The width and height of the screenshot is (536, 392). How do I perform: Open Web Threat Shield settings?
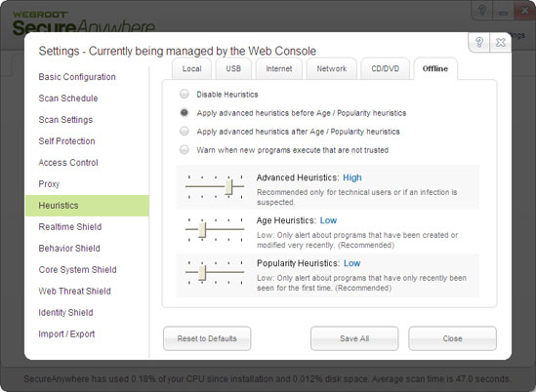tap(75, 291)
